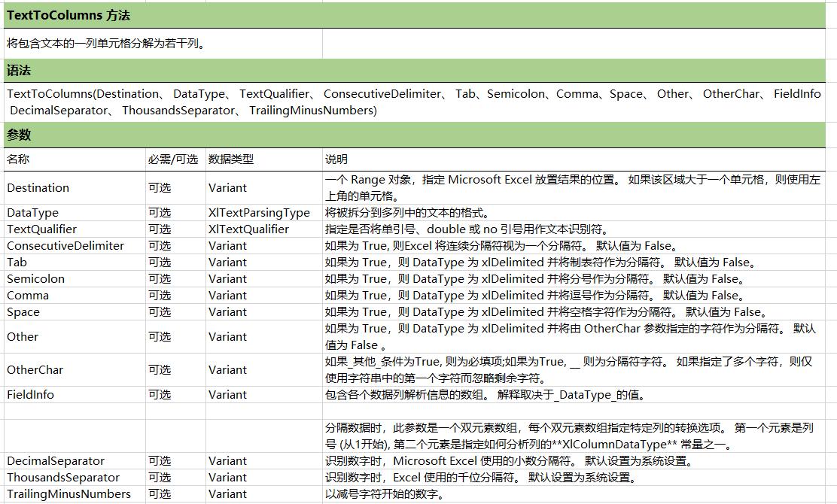Select the Other parameter row
The height and width of the screenshot is (504, 837).
tap(22, 336)
